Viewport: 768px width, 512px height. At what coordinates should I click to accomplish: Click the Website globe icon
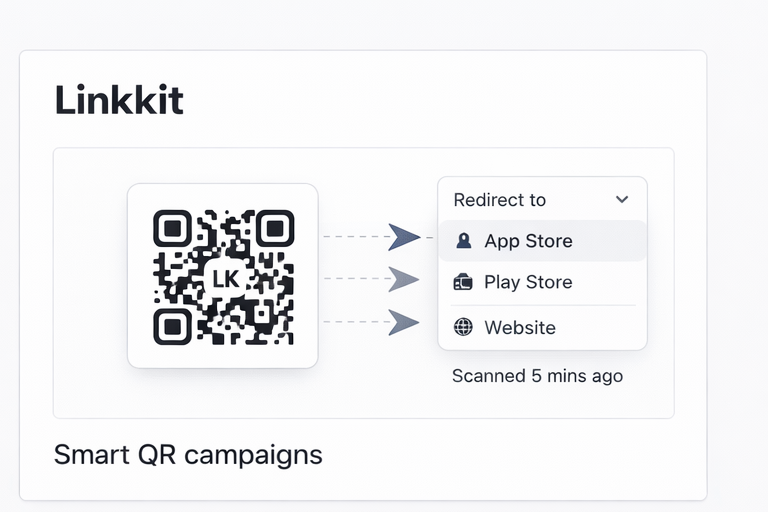click(463, 327)
